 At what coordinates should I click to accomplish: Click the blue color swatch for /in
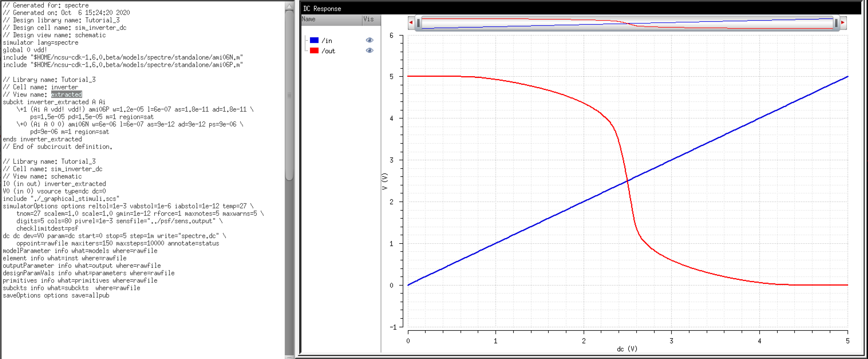tap(314, 40)
